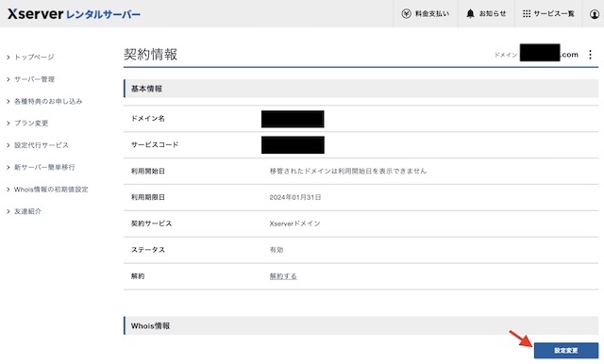Click the 利用開始日 row label

pos(148,171)
